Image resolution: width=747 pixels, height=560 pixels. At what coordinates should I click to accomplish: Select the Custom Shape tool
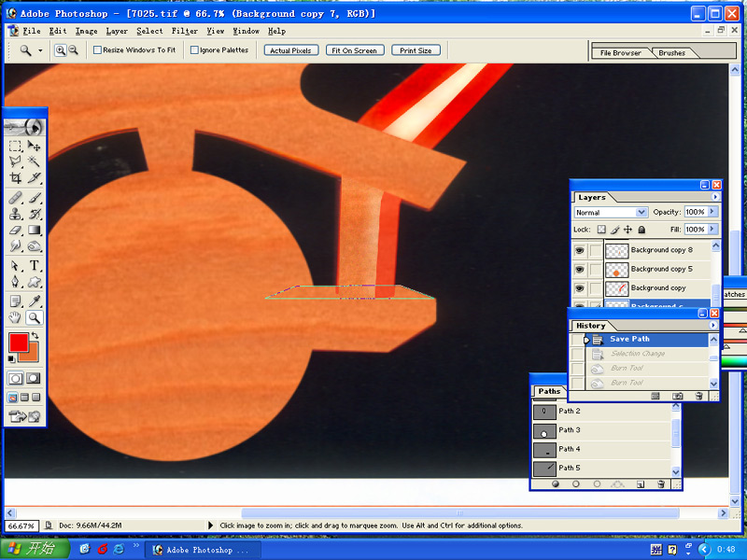click(x=34, y=282)
